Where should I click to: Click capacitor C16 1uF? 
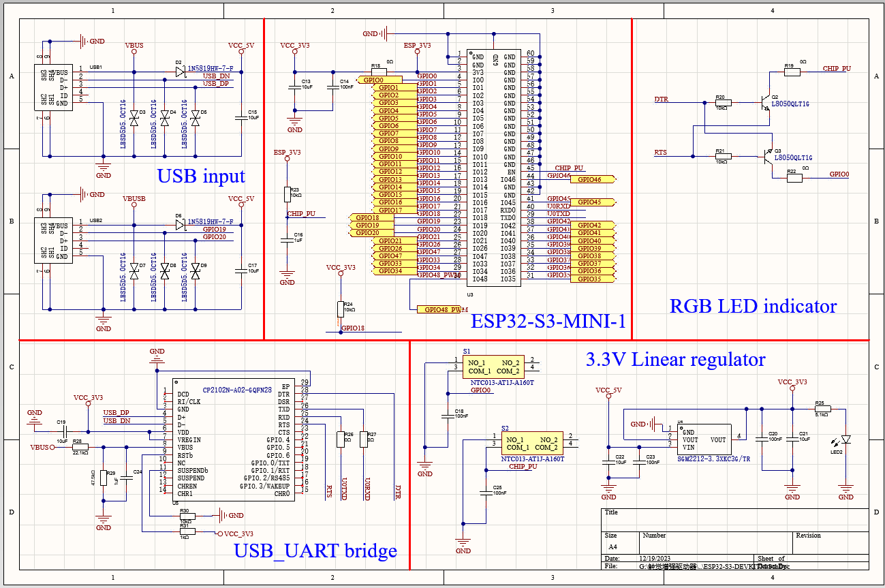pyautogui.click(x=287, y=239)
